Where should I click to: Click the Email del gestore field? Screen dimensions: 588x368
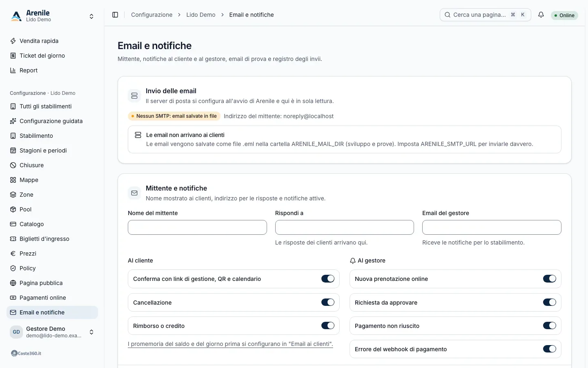click(492, 227)
